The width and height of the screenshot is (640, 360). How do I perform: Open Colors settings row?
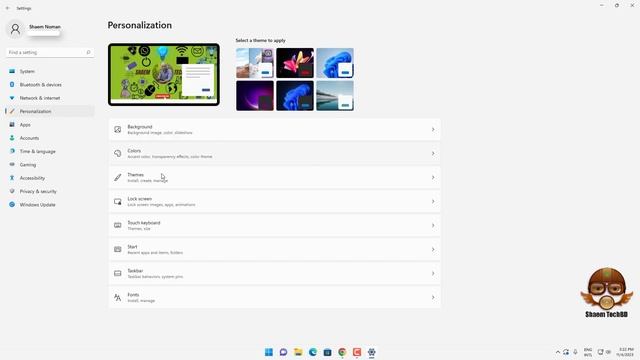pos(274,153)
